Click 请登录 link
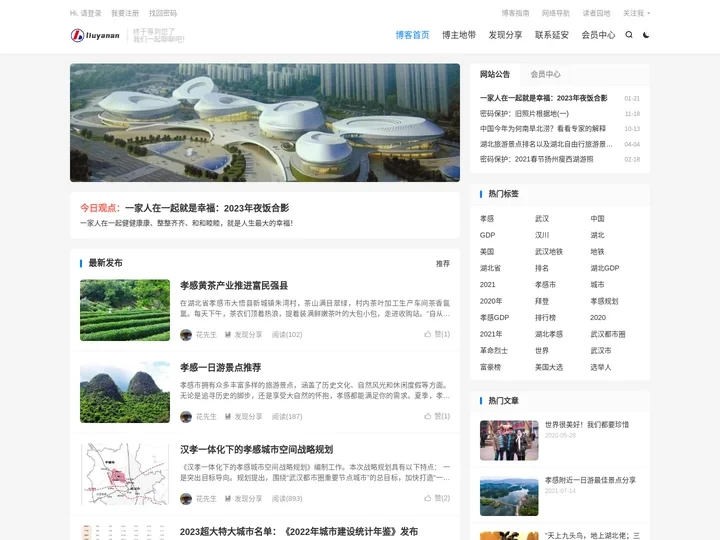Image resolution: width=720 pixels, height=540 pixels. pyautogui.click(x=91, y=13)
